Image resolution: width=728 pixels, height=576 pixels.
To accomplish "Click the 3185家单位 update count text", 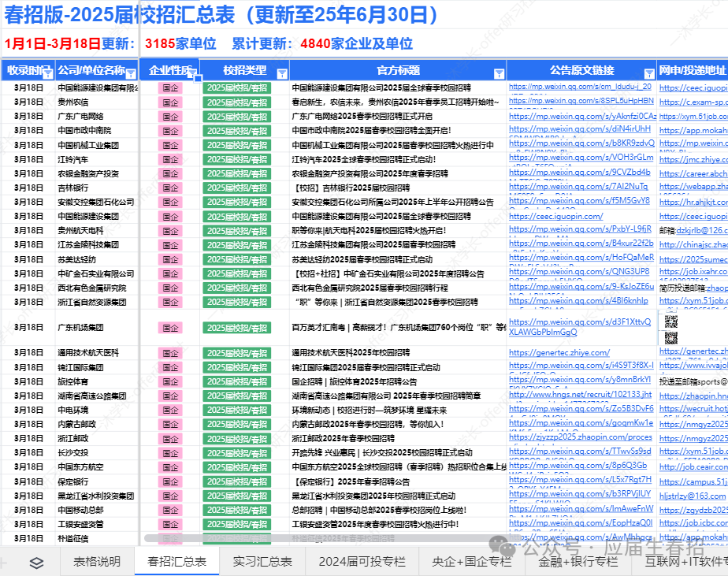I will 180,43.
